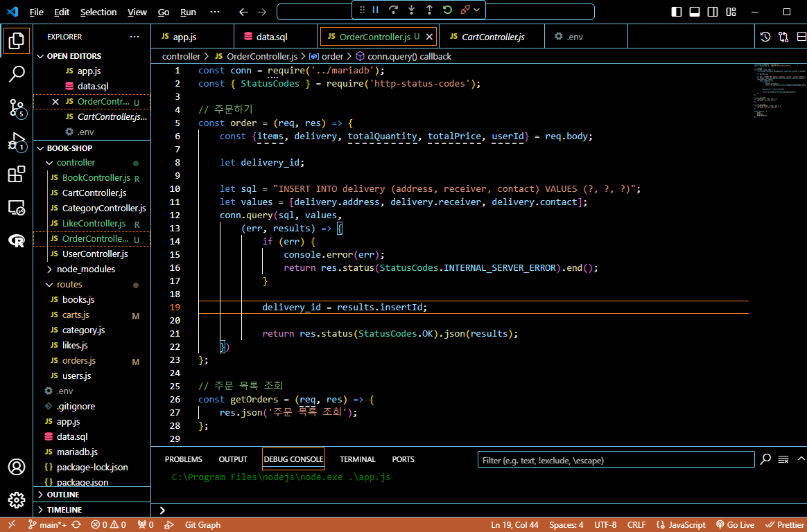Customize layout button in title bar
The width and height of the screenshot is (807, 532).
tap(731, 12)
